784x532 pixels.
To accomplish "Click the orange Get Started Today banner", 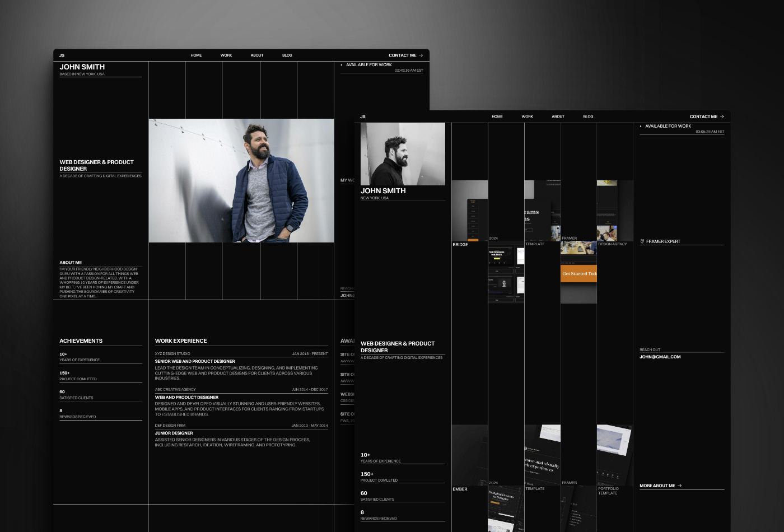I will coord(578,274).
